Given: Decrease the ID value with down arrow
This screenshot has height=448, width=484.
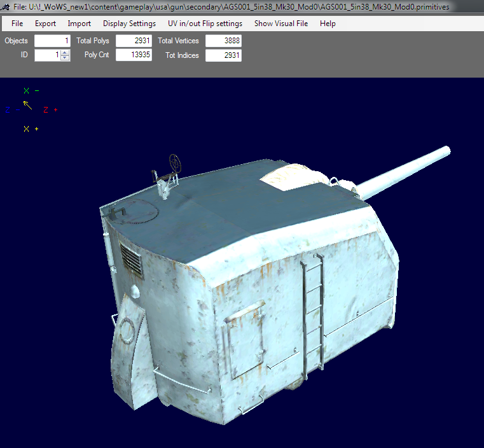Looking at the screenshot, I should coord(65,58).
